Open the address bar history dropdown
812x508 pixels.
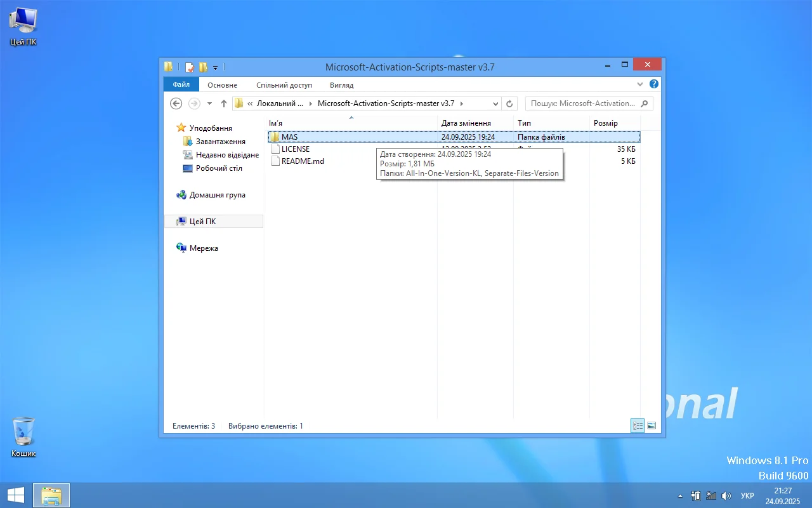495,104
